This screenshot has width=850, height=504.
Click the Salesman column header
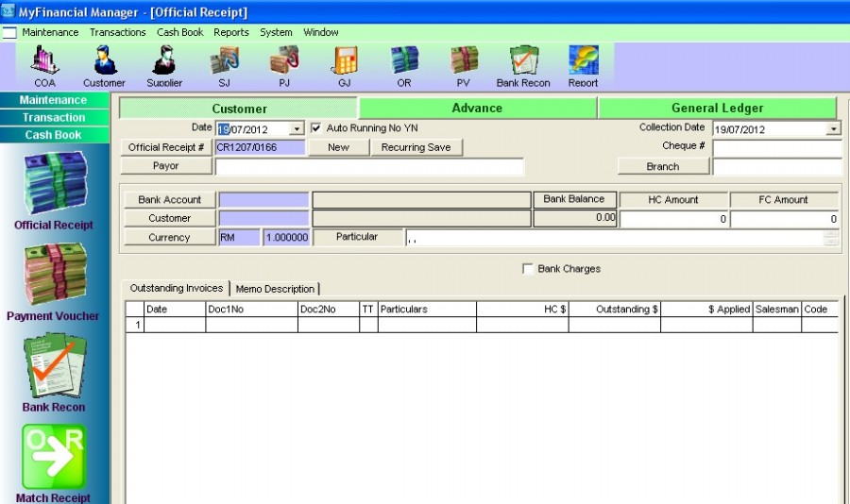pyautogui.click(x=777, y=310)
